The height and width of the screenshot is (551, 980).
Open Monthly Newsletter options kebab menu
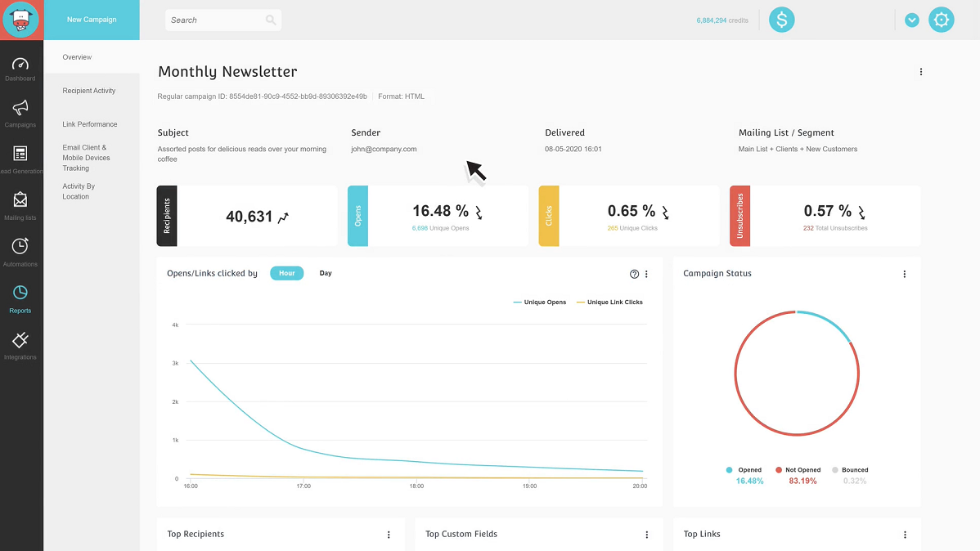point(920,72)
